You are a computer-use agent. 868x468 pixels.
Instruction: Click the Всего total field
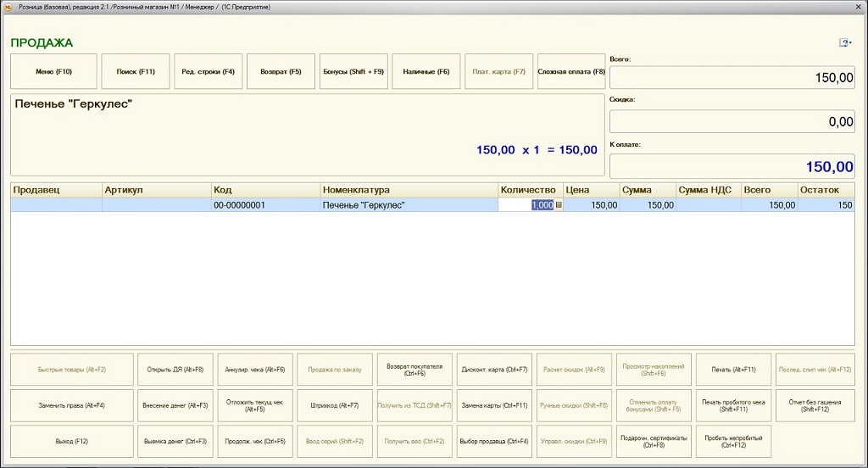tap(732, 77)
